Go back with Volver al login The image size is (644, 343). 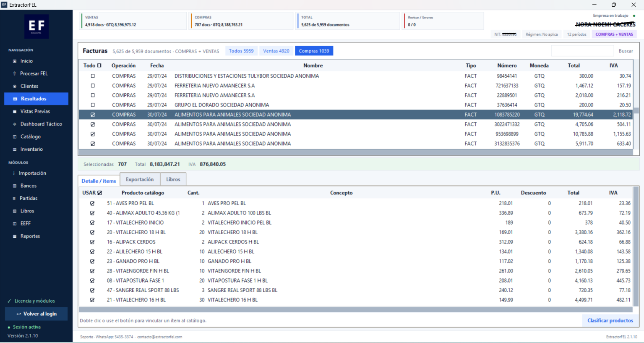click(36, 314)
